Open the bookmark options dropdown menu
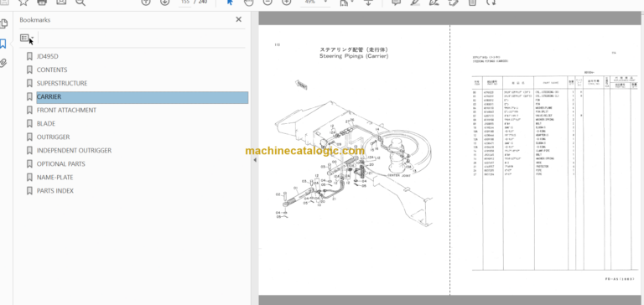This screenshot has height=305, width=644. click(x=27, y=39)
